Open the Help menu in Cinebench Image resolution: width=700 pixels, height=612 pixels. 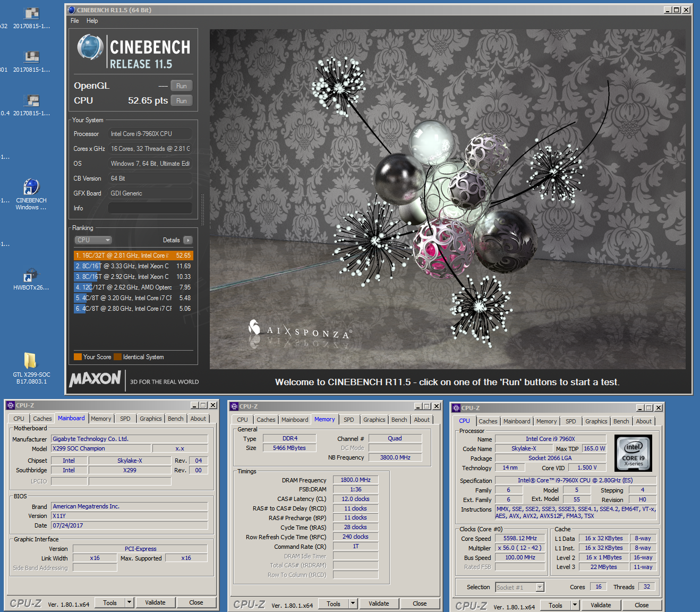point(92,21)
